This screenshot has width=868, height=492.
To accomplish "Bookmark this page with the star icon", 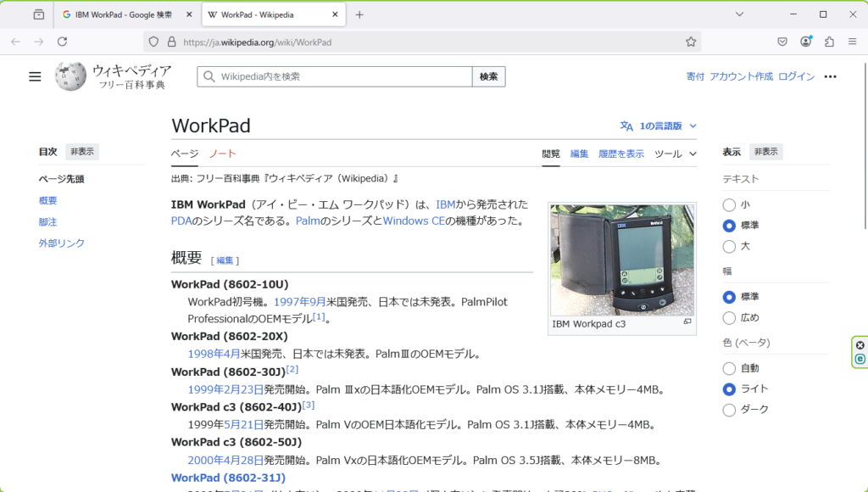I will (x=691, y=42).
